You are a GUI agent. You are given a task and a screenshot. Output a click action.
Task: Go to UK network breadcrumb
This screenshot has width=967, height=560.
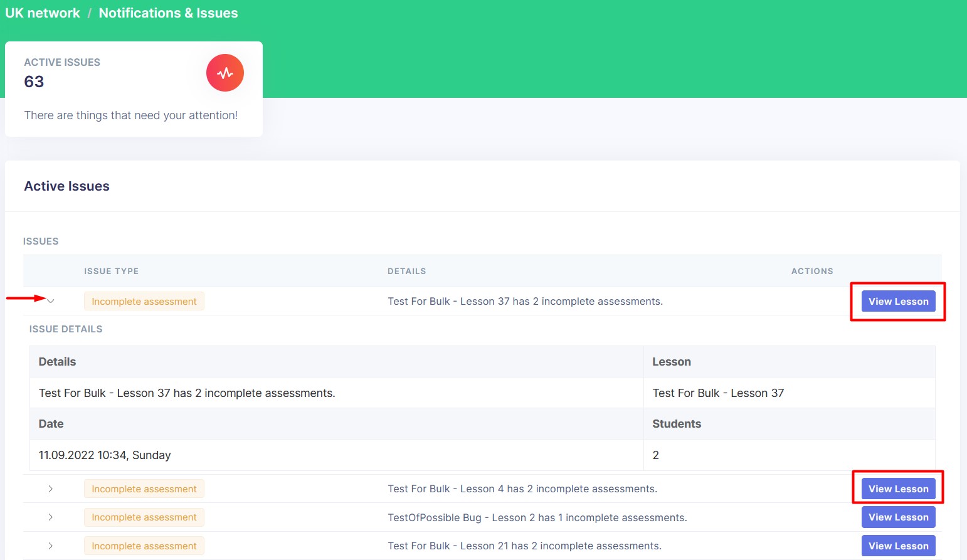[43, 13]
